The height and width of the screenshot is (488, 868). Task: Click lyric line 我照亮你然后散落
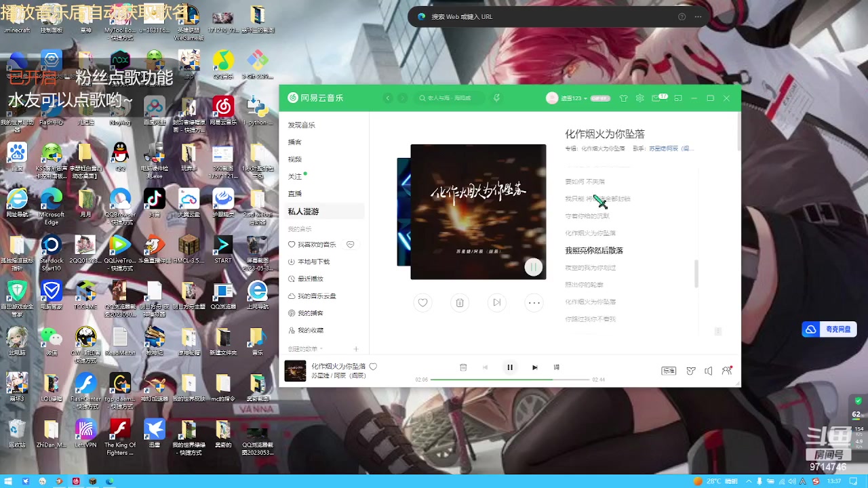click(x=594, y=251)
